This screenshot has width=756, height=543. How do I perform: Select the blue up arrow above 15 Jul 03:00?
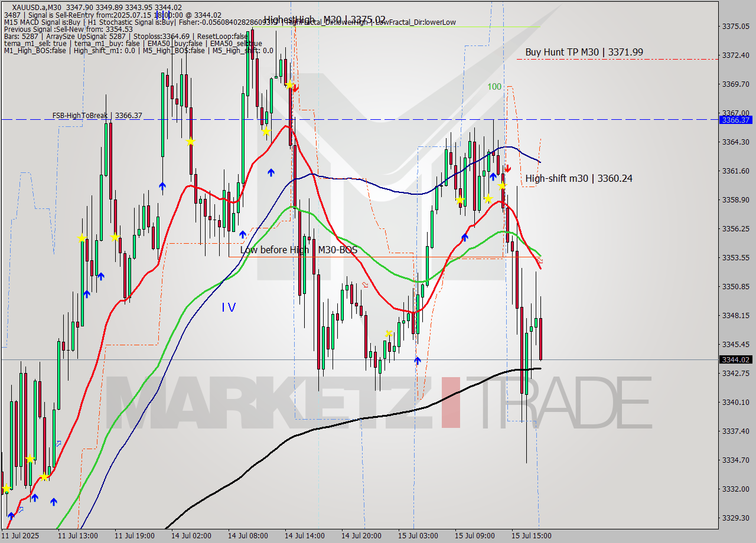click(418, 360)
